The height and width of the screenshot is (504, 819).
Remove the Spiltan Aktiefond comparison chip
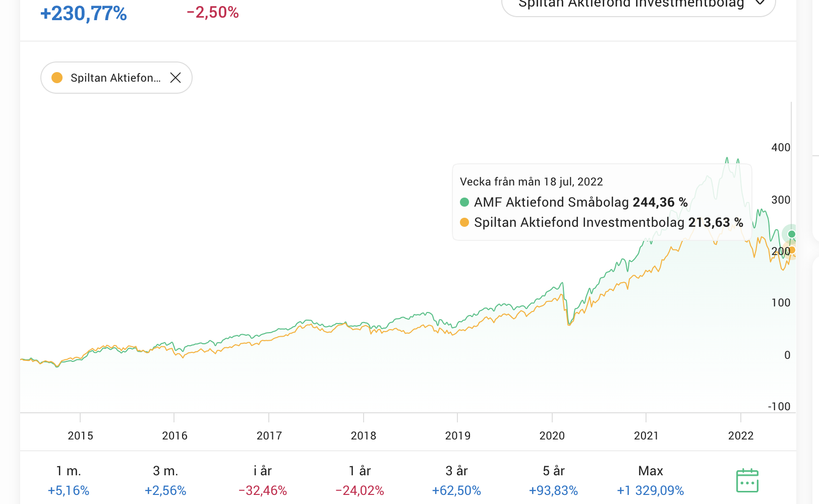(x=175, y=78)
